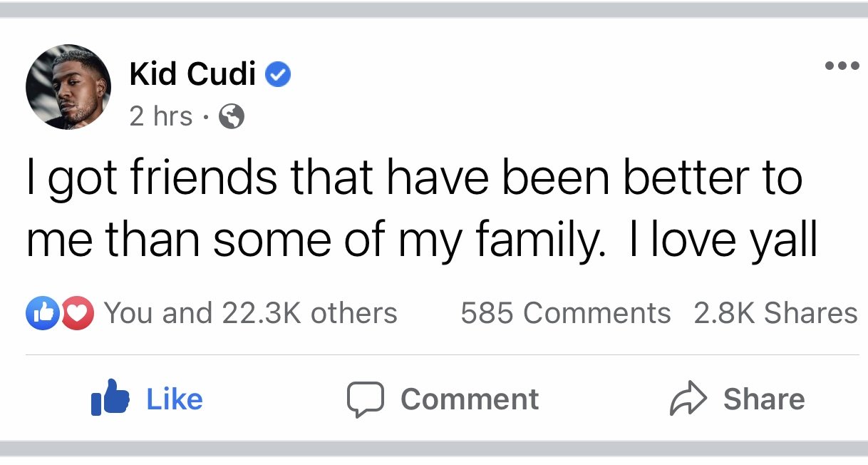Screen dimensions: 868x465
Task: Click the globe public-audience icon
Action: click(x=232, y=116)
